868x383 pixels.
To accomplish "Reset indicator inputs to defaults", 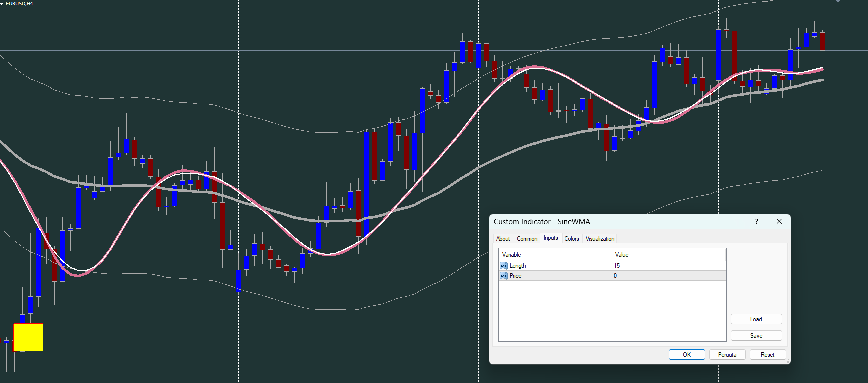I will 768,355.
